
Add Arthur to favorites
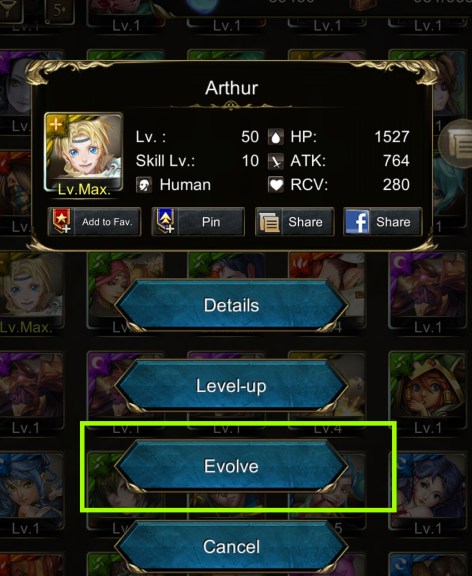(94, 222)
